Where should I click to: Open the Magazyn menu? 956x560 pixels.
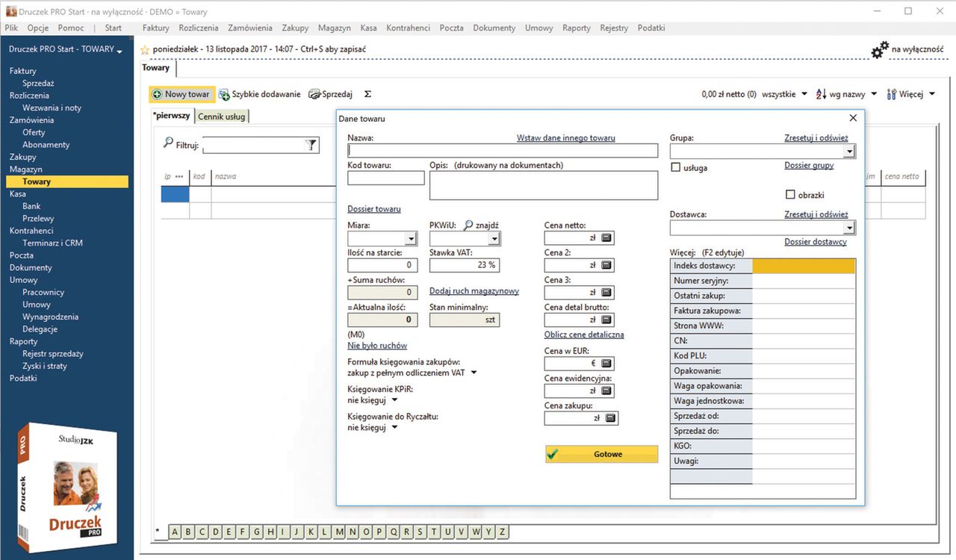(x=334, y=28)
